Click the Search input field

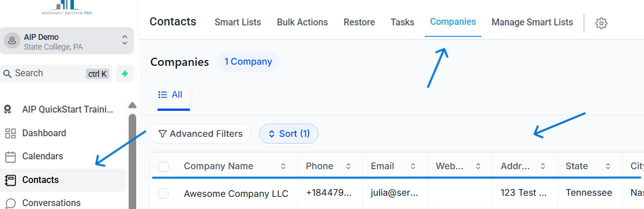tap(57, 73)
